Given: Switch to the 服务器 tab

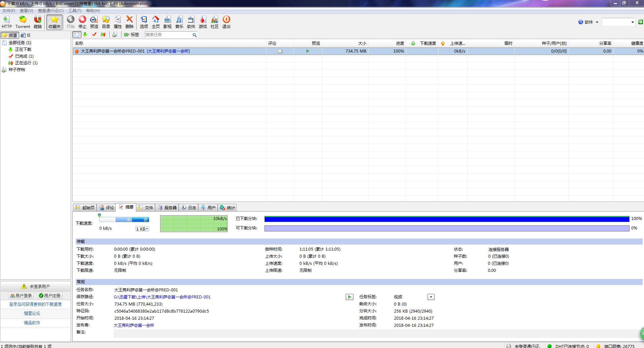Looking at the screenshot, I should click(167, 208).
